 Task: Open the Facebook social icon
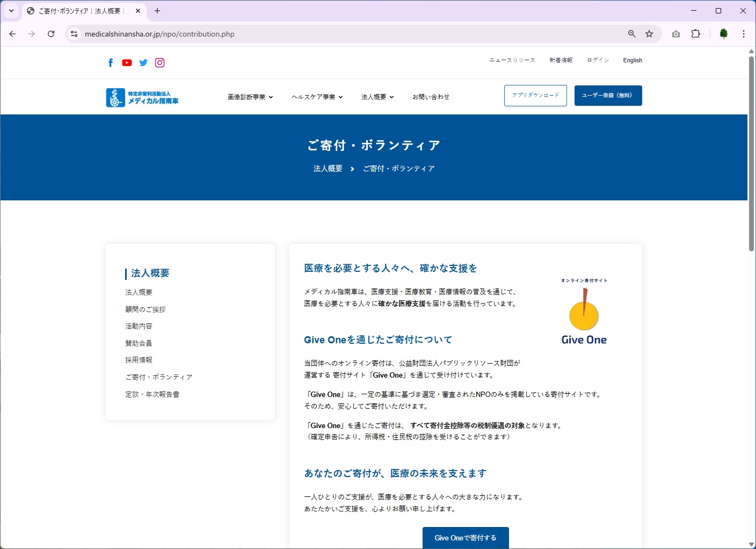click(x=111, y=63)
